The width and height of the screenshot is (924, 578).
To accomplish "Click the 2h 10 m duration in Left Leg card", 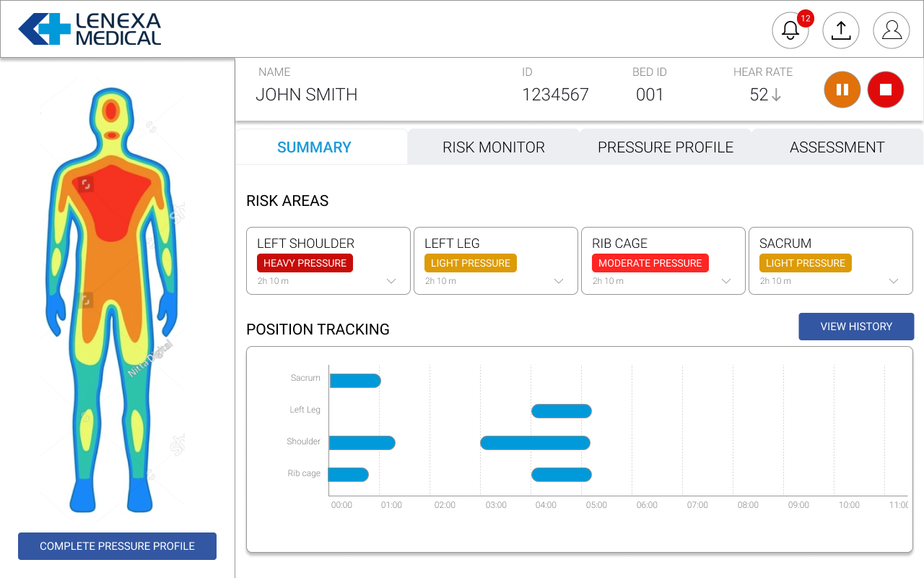I will [440, 281].
